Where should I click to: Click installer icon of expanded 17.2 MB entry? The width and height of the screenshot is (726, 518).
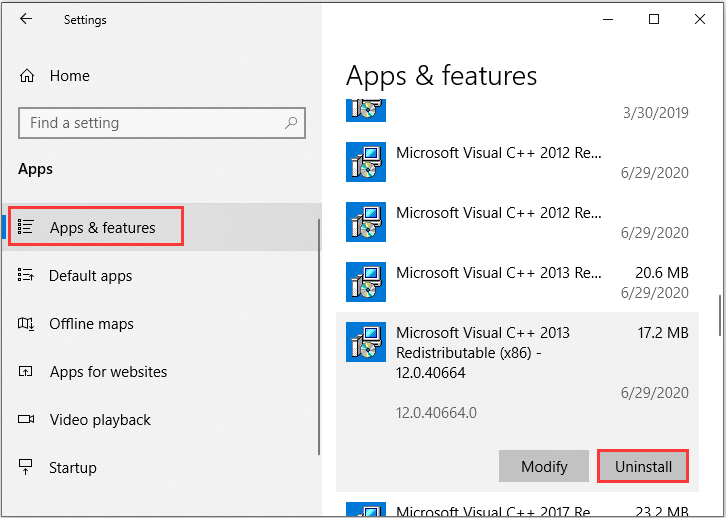click(x=366, y=342)
